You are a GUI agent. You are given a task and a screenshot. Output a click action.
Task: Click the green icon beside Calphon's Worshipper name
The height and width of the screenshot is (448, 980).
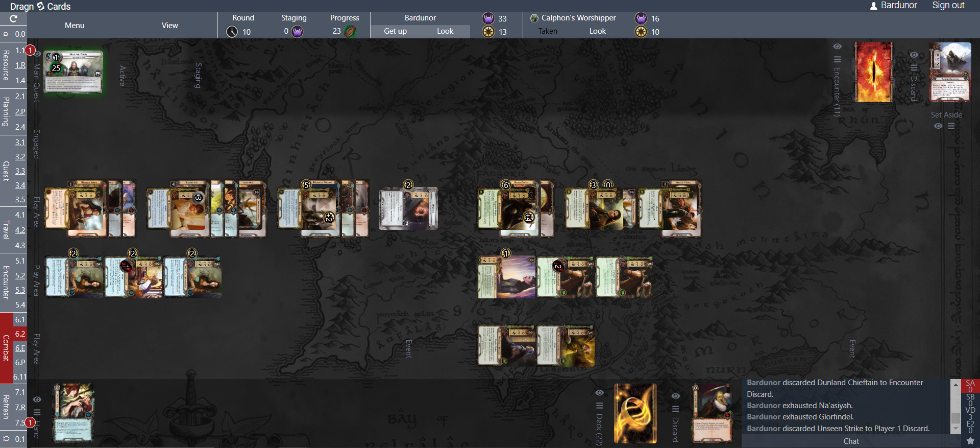(534, 18)
